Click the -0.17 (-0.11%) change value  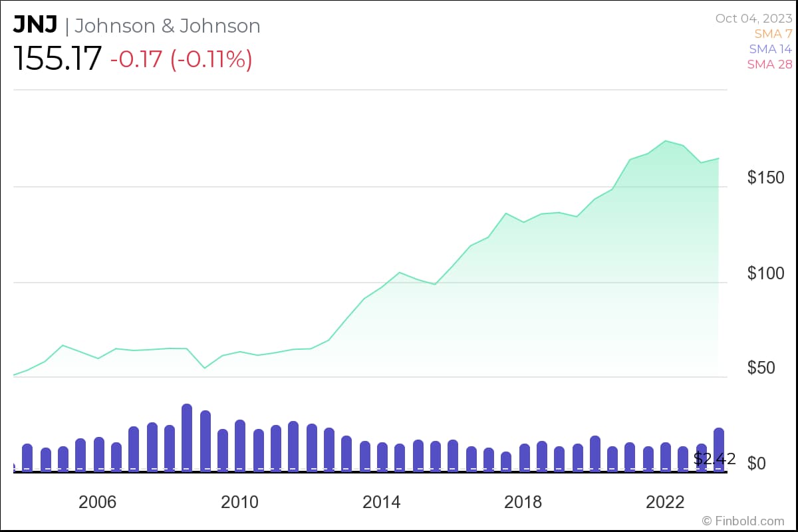point(181,59)
